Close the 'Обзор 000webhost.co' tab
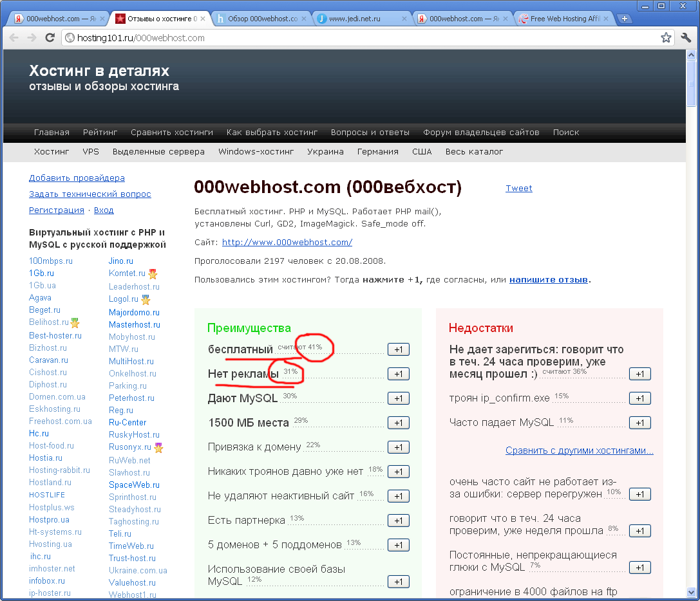 tap(304, 19)
